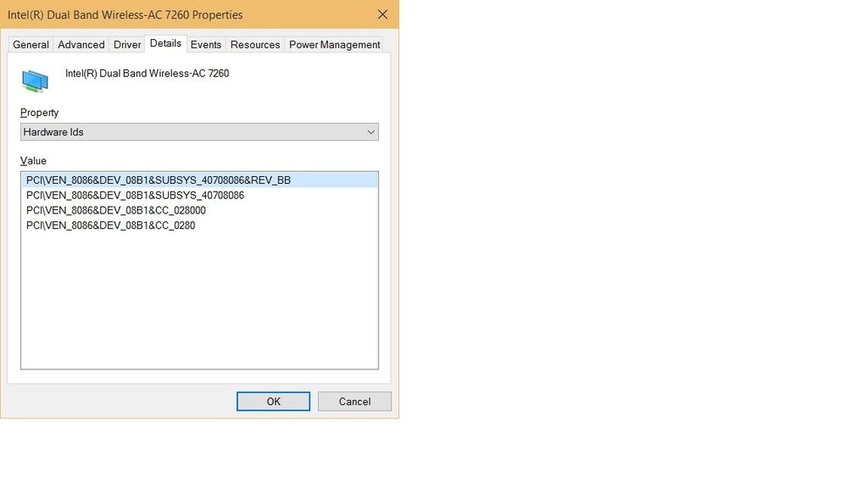Select hardware ID ending with REV_BB

click(x=199, y=180)
